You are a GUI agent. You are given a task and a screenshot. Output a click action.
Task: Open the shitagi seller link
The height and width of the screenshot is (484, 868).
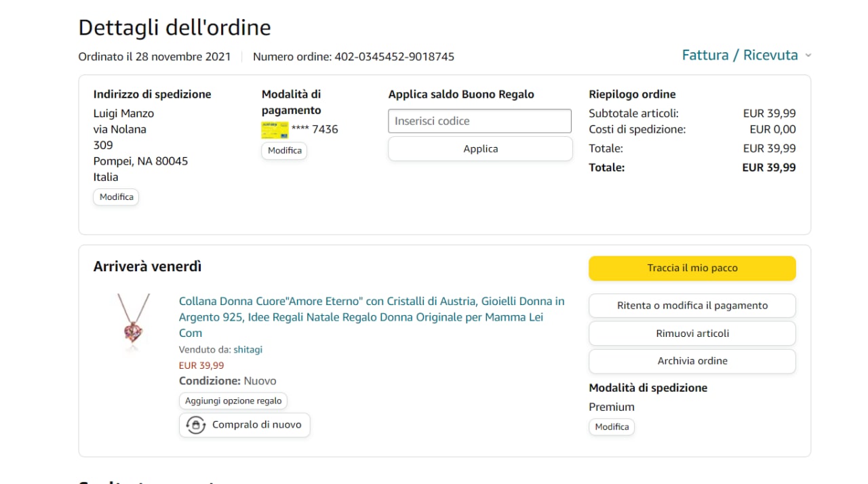click(x=248, y=350)
